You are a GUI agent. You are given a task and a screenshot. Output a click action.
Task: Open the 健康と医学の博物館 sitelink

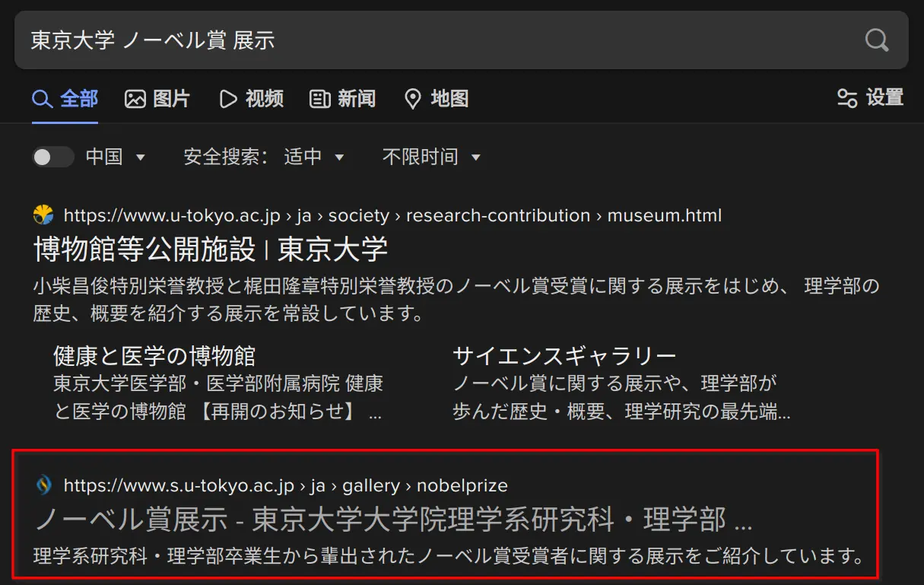click(154, 355)
